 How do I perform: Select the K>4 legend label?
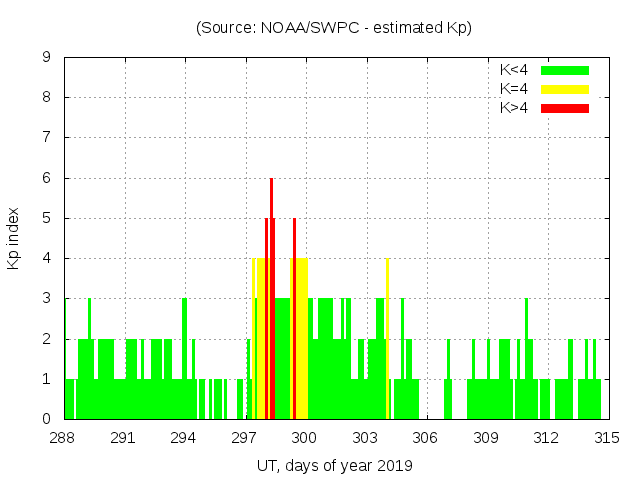tap(514, 108)
